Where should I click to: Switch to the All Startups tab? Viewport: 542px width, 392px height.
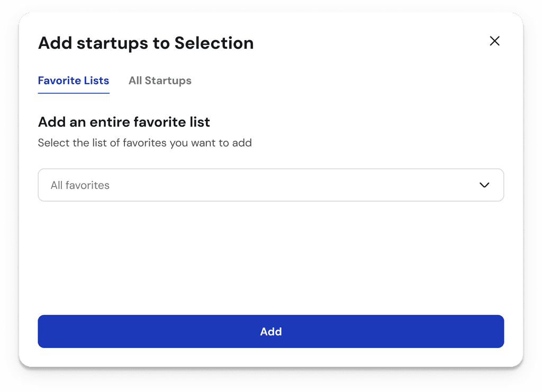[160, 81]
